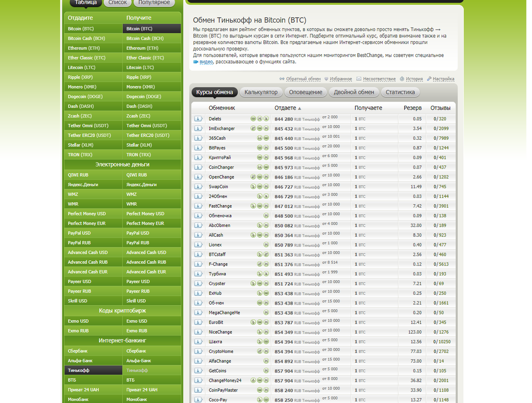This screenshot has height=403, width=532.
Task: Open the видео link in description
Action: click(206, 62)
